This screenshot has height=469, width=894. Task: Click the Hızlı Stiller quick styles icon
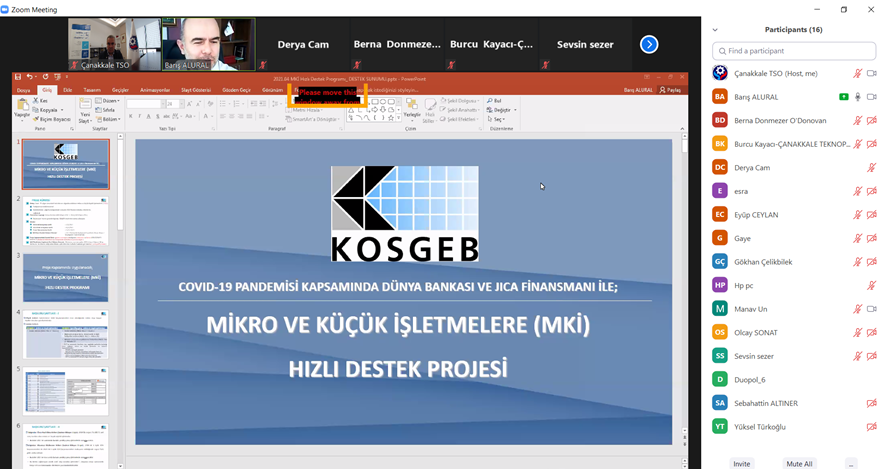(x=430, y=105)
